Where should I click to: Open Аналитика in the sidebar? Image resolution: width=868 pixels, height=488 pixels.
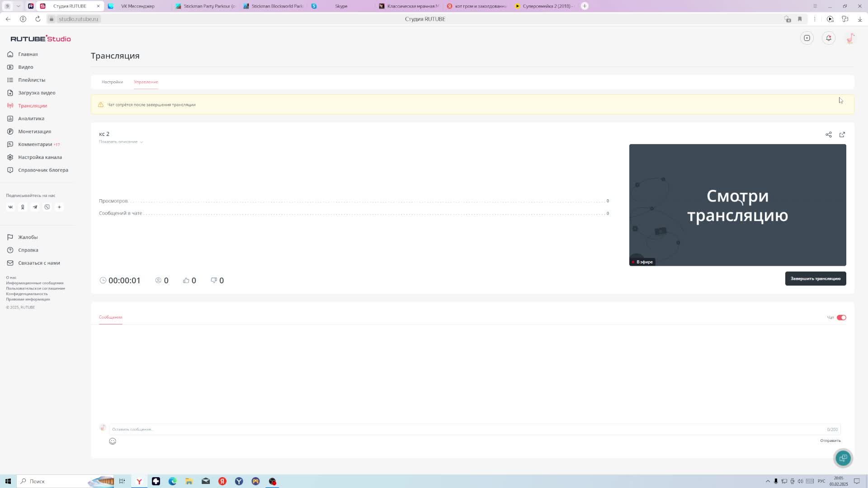(x=31, y=118)
